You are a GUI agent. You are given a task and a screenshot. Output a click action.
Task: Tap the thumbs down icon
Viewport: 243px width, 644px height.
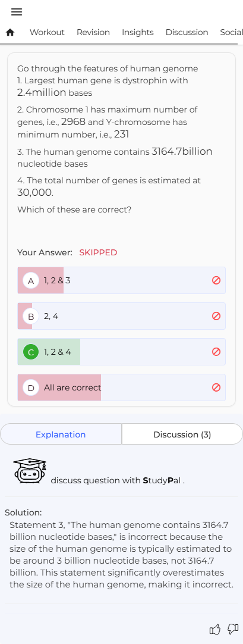tap(233, 629)
